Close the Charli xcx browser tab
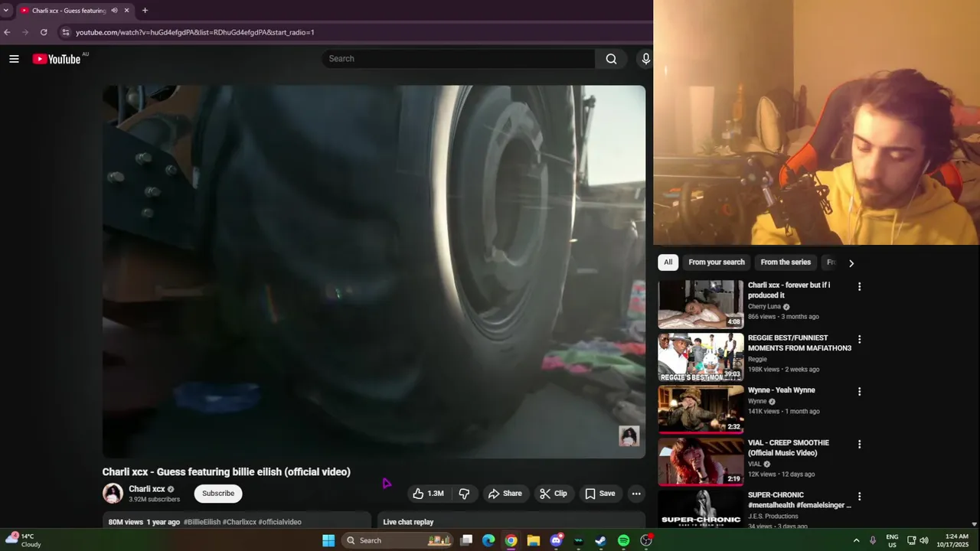The height and width of the screenshot is (551, 980). click(x=127, y=11)
